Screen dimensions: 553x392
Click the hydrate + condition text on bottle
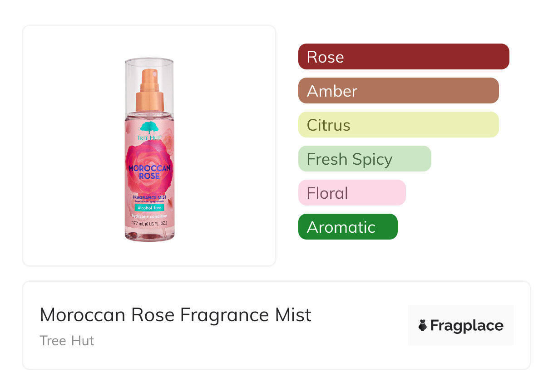[149, 216]
